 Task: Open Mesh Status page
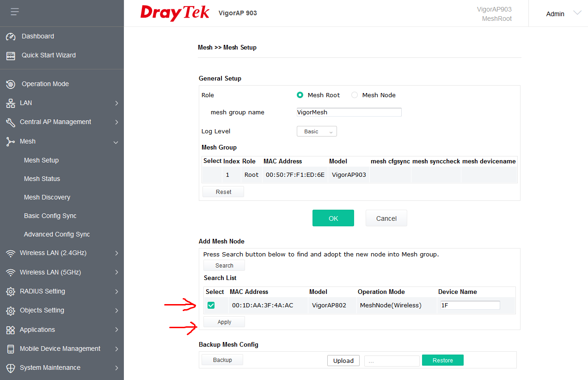pyautogui.click(x=42, y=179)
